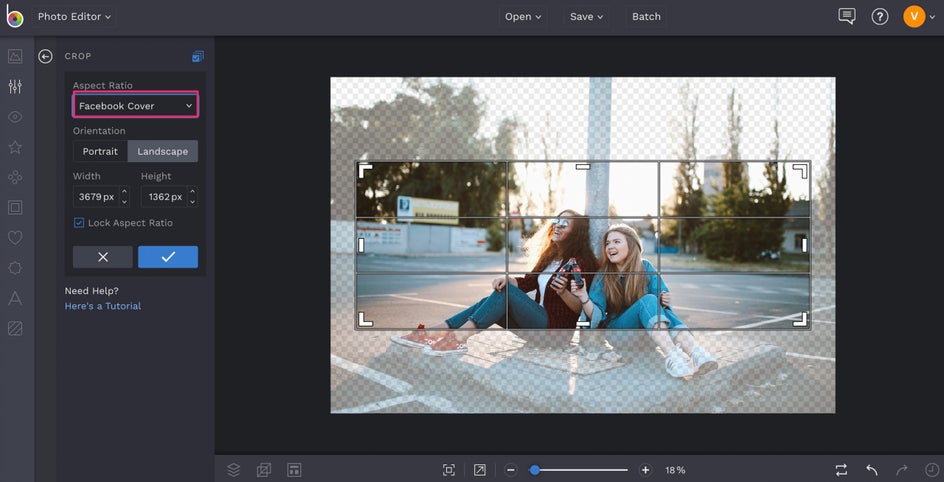Open the Here's a Tutorial link

pyautogui.click(x=103, y=306)
